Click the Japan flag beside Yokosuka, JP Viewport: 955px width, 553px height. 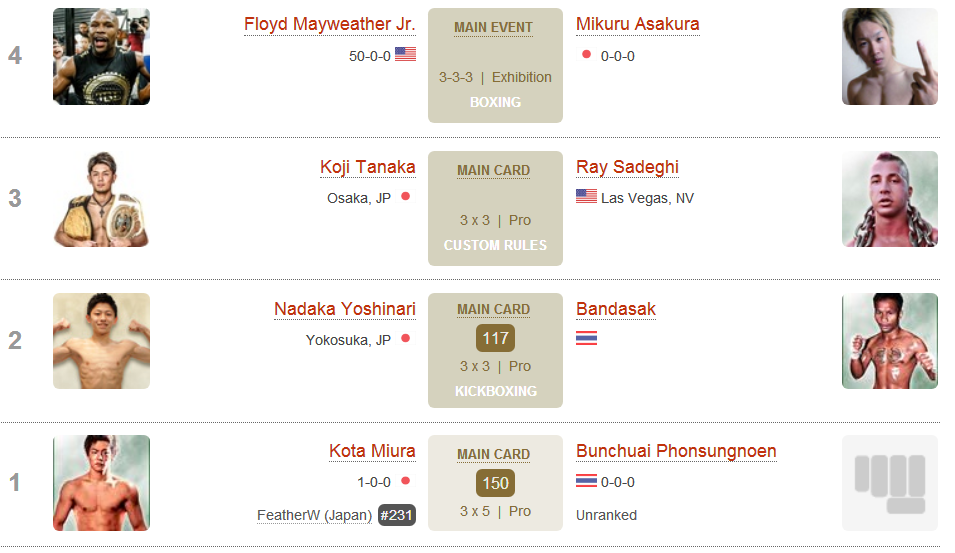tap(406, 338)
